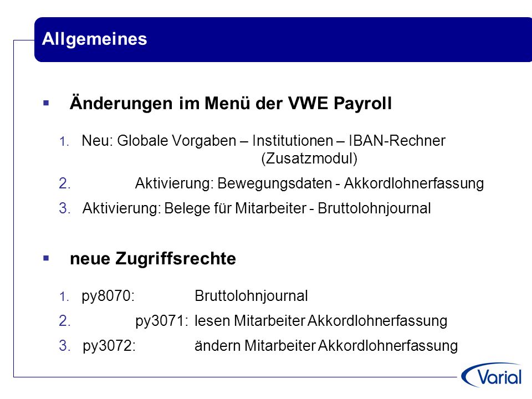This screenshot has width=532, height=399.
Task: Click lesen Mitarbeiter Akkordlohnerfassung text
Action: [x=321, y=321]
